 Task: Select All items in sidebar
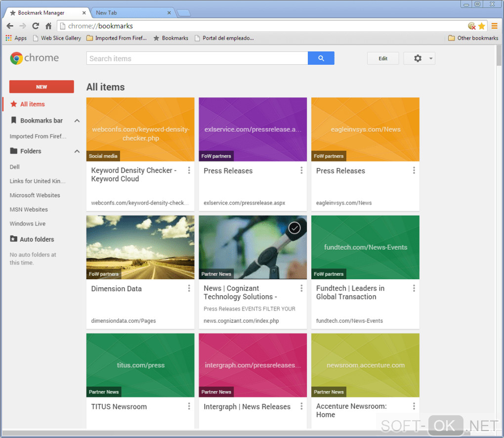tap(32, 104)
